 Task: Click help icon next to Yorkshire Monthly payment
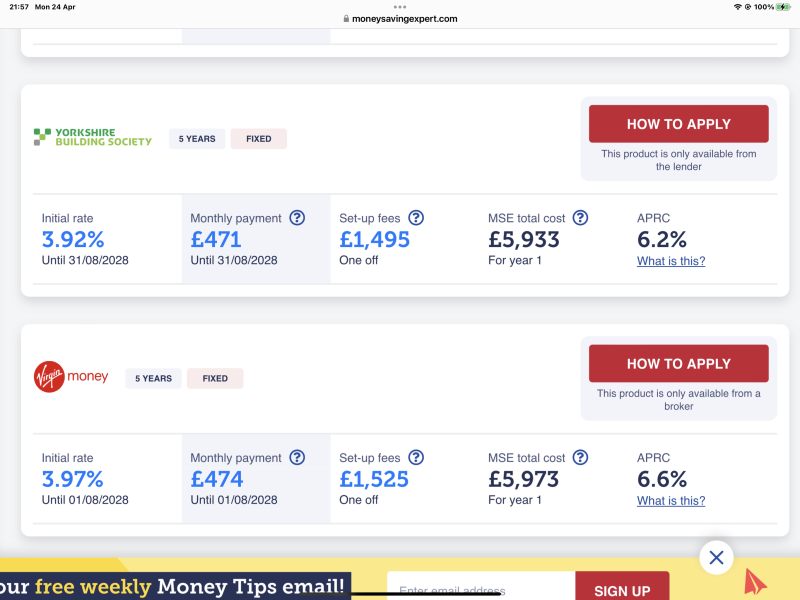pyautogui.click(x=297, y=218)
